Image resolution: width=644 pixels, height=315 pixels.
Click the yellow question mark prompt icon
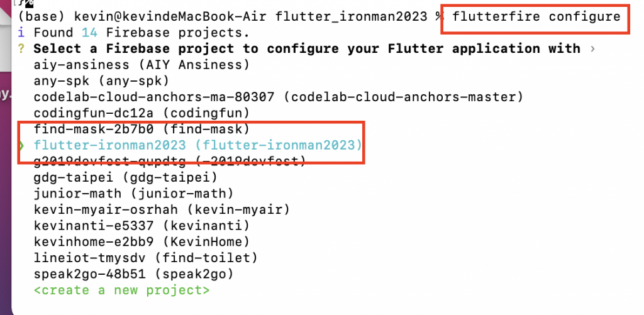pos(21,49)
